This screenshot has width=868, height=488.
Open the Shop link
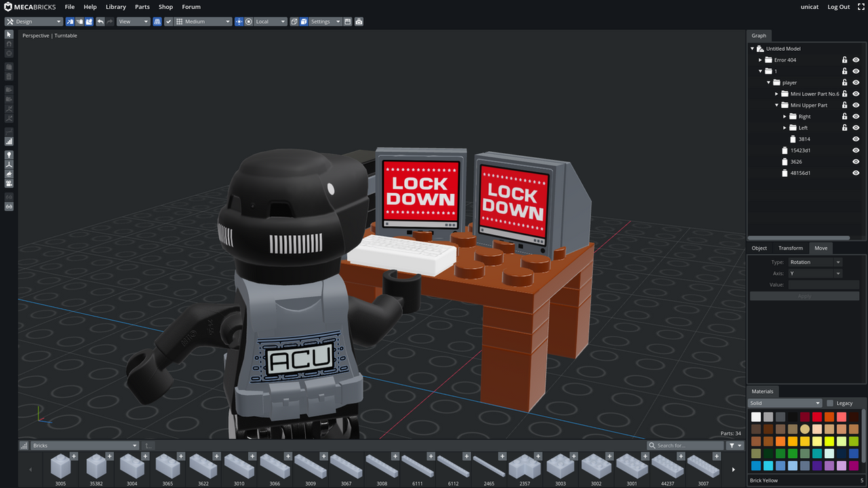point(165,7)
